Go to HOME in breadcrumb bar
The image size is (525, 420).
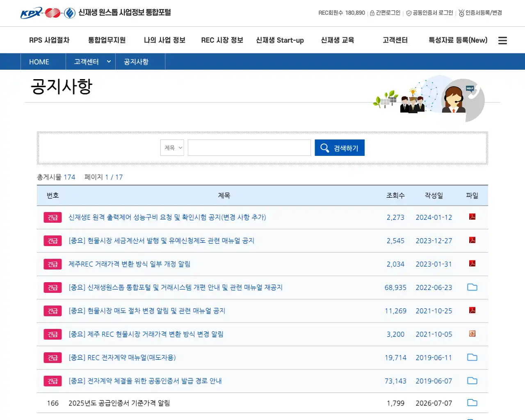(x=39, y=62)
